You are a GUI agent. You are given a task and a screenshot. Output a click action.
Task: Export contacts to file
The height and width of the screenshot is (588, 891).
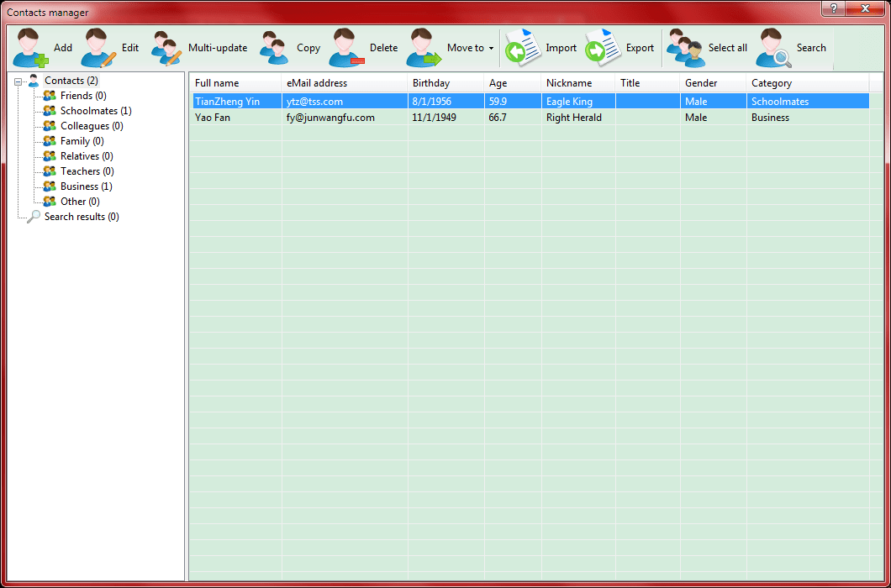[620, 48]
